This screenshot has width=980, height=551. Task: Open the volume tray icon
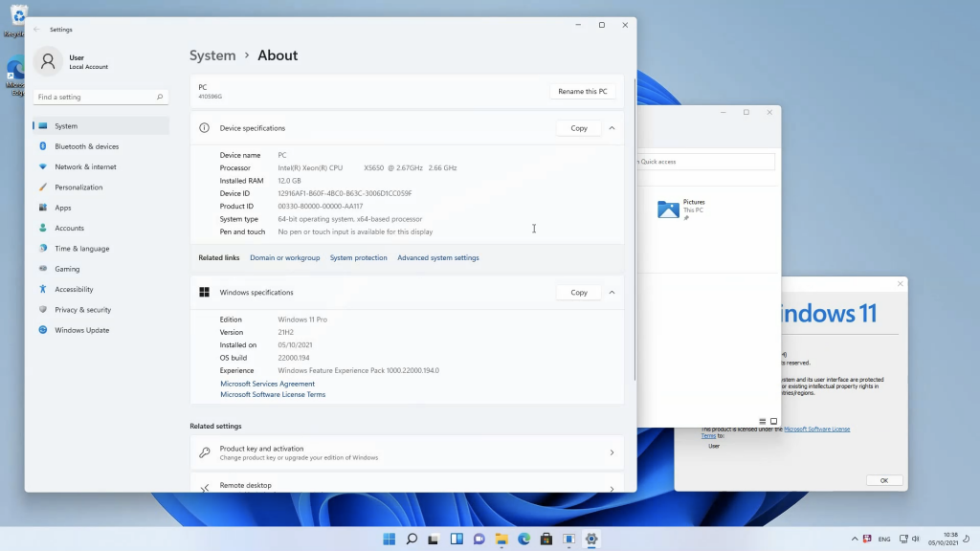point(916,539)
